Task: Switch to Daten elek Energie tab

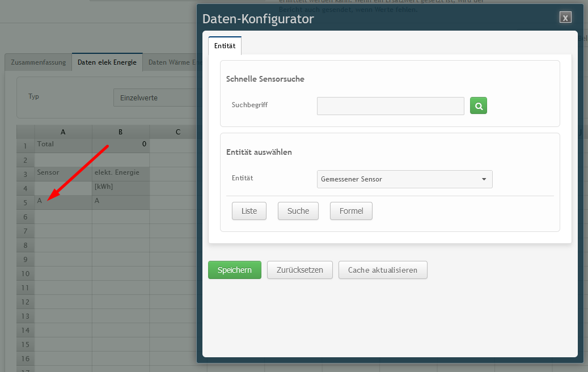Action: click(x=107, y=62)
